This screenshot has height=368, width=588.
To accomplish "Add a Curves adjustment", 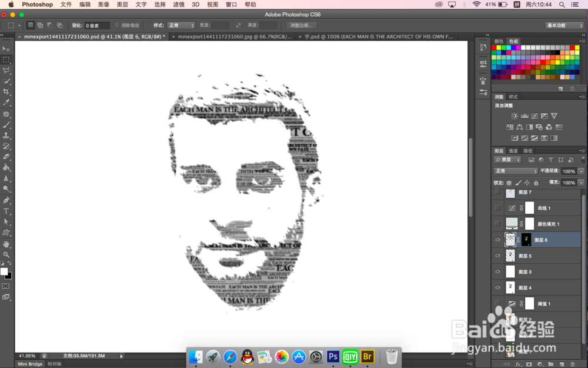I will click(x=534, y=116).
